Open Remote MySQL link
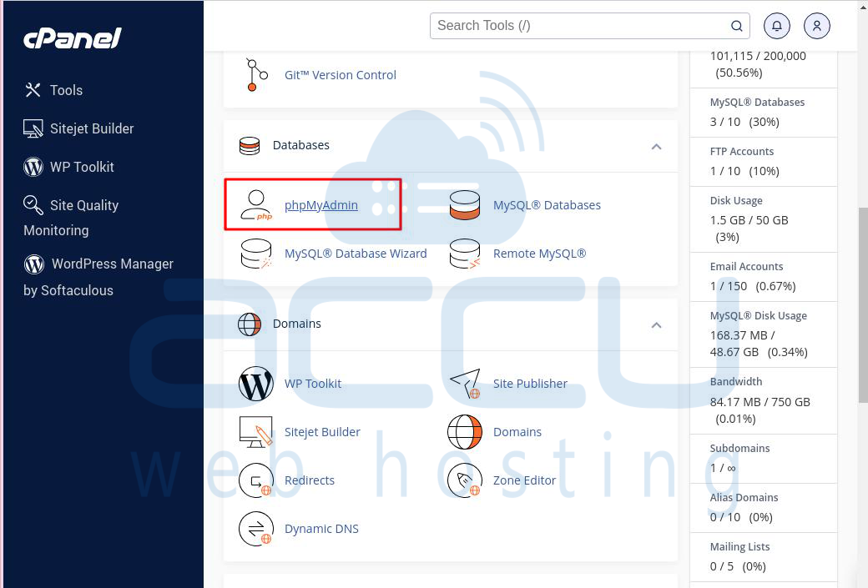The image size is (868, 588). click(x=539, y=254)
